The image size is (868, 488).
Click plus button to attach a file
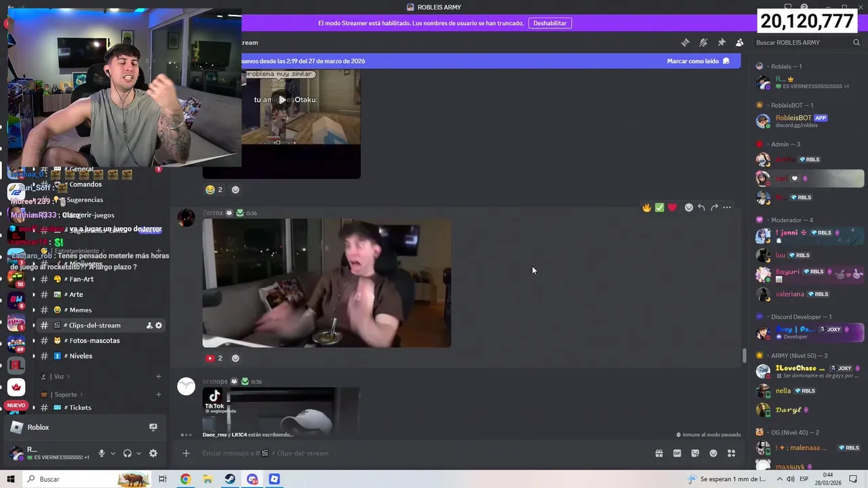tap(186, 453)
